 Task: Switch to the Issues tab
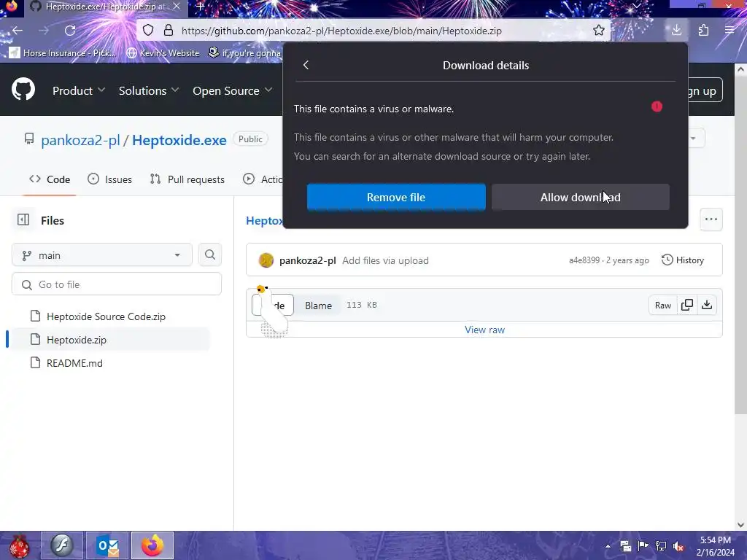(110, 179)
